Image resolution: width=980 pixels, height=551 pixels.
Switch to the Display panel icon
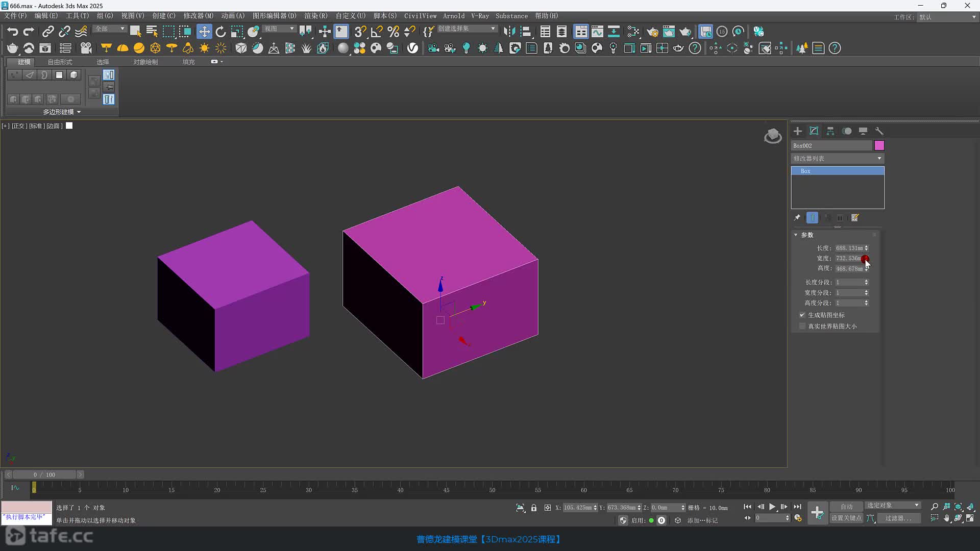(863, 131)
